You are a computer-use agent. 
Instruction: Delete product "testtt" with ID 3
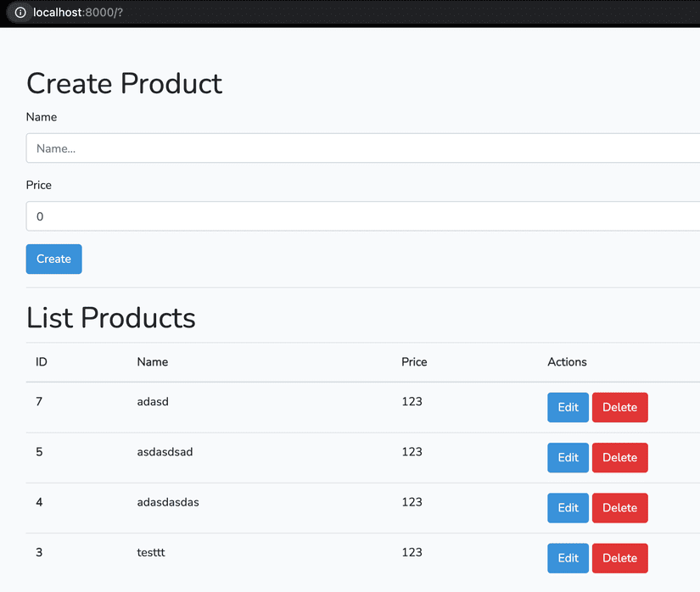[x=619, y=557]
